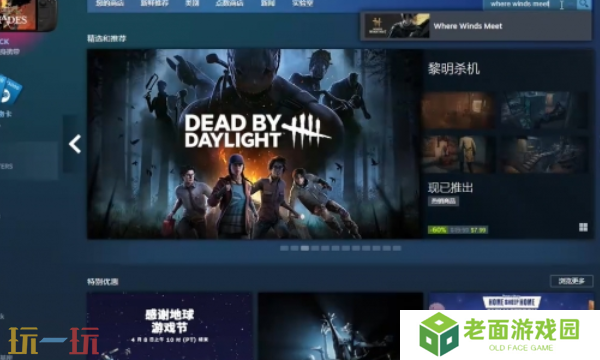Open the 类别 categories menu
600x360 pixels.
pos(192,3)
